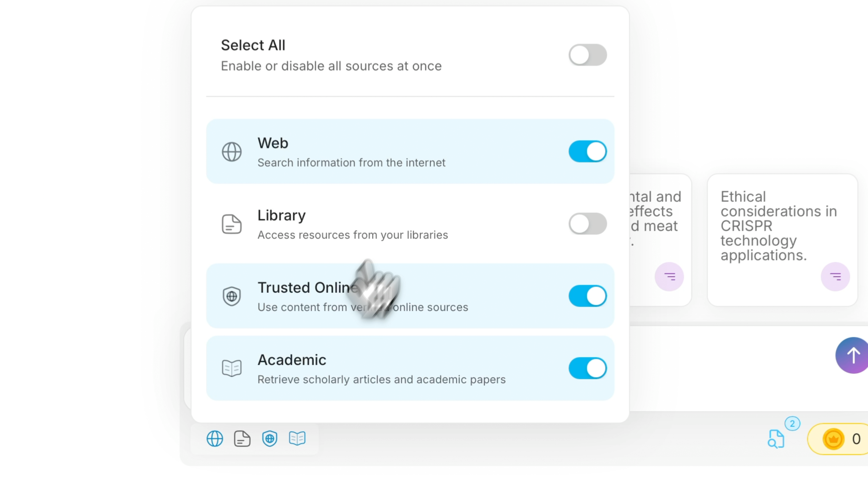
Task: Turn off the Academic source toggle
Action: tap(588, 368)
